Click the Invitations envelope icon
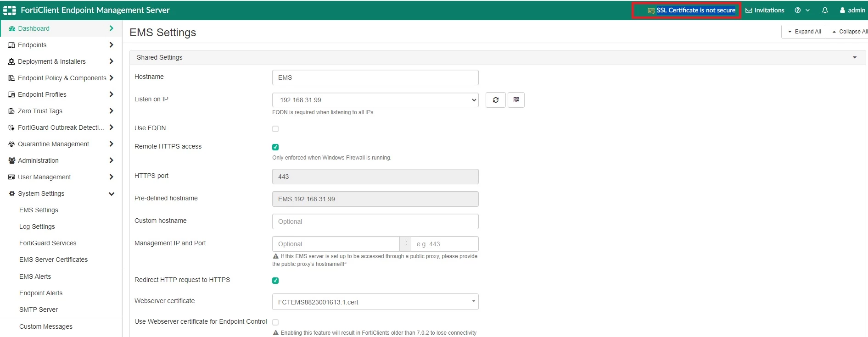 749,10
